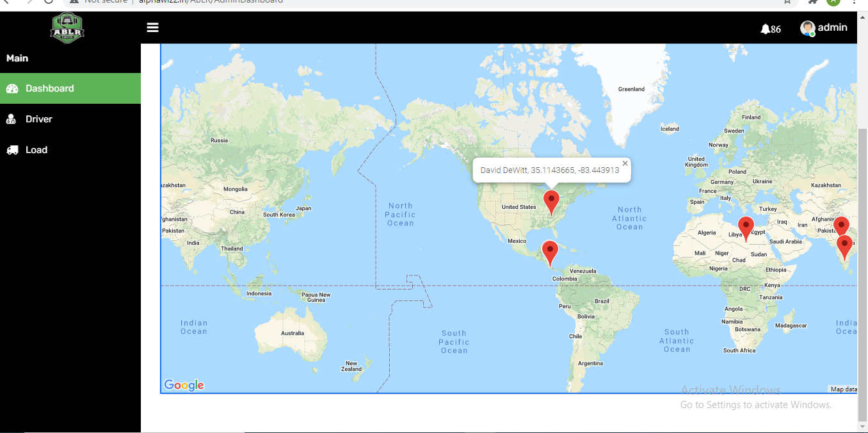Click the Driver person icon
The width and height of the screenshot is (868, 433).
coord(12,119)
